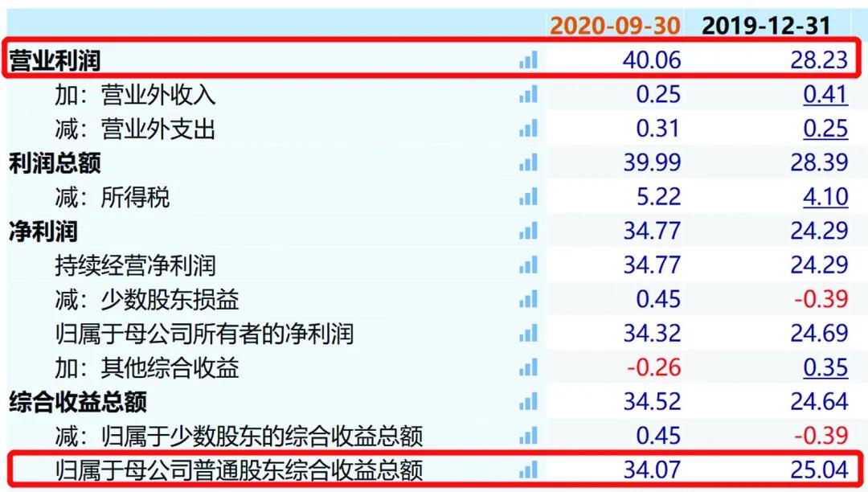Open the 0.25 营业外支出 2019 link
The width and height of the screenshot is (868, 492).
(825, 129)
